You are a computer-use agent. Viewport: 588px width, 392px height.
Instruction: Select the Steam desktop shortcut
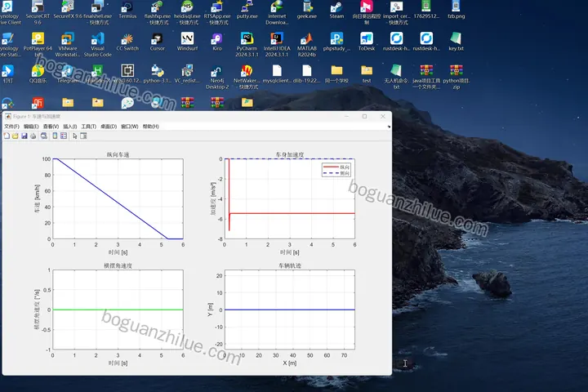(x=336, y=10)
